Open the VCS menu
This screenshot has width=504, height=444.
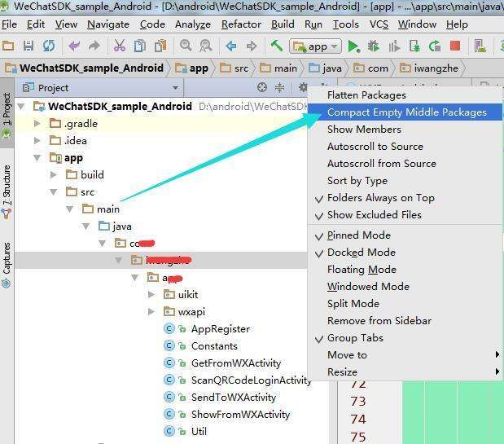[379, 24]
